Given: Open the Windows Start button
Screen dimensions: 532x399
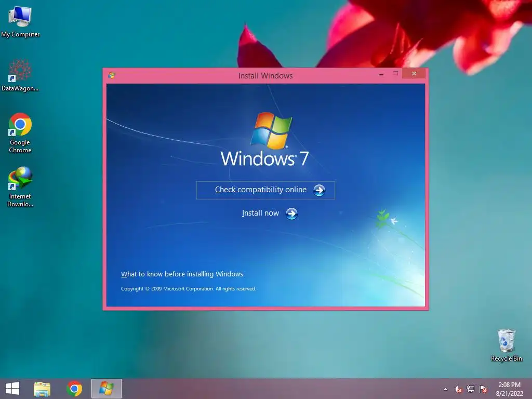Looking at the screenshot, I should pyautogui.click(x=12, y=389).
